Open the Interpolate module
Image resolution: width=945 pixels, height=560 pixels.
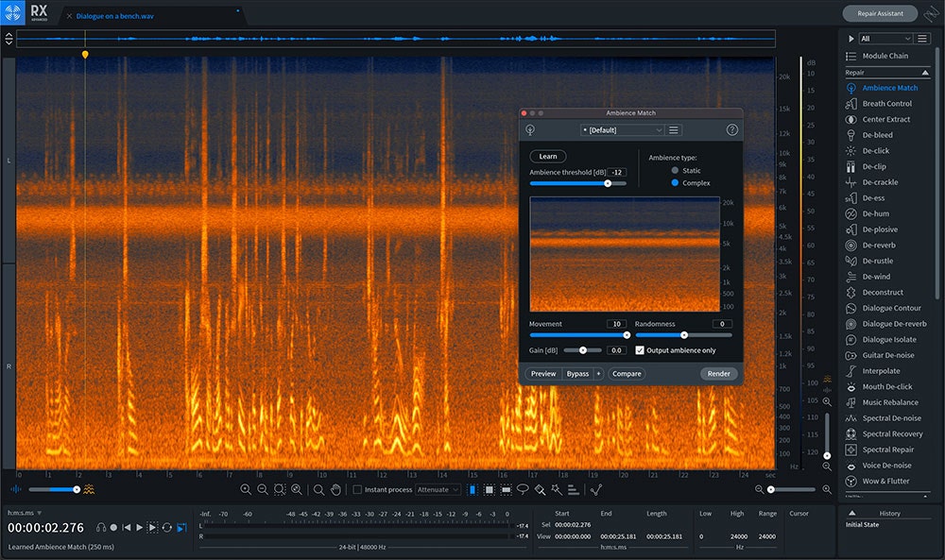click(x=881, y=371)
